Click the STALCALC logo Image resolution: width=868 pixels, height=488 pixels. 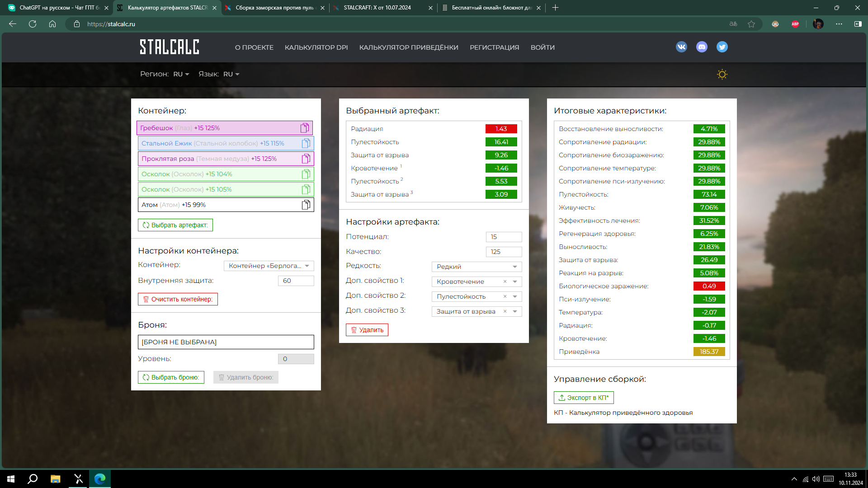click(x=170, y=47)
